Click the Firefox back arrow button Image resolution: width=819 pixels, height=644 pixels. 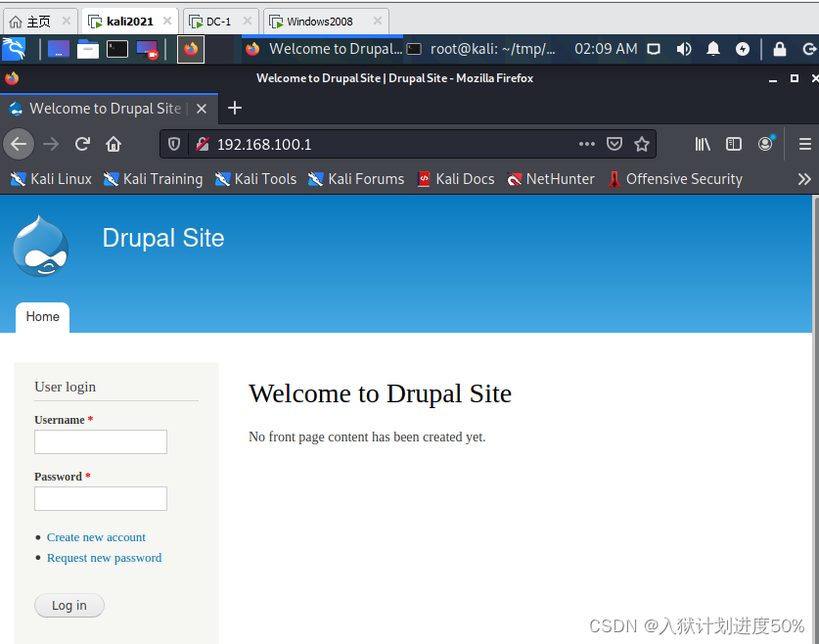click(x=19, y=144)
